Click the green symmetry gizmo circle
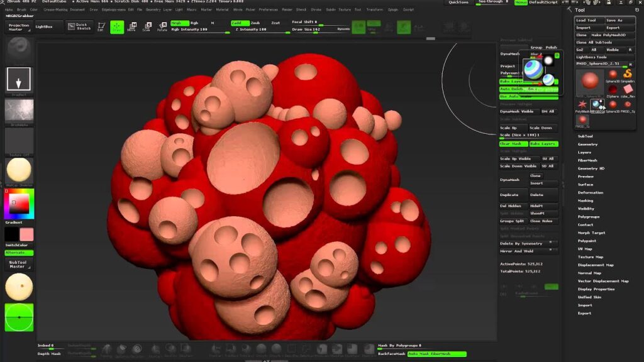The width and height of the screenshot is (644, 362). [x=19, y=317]
